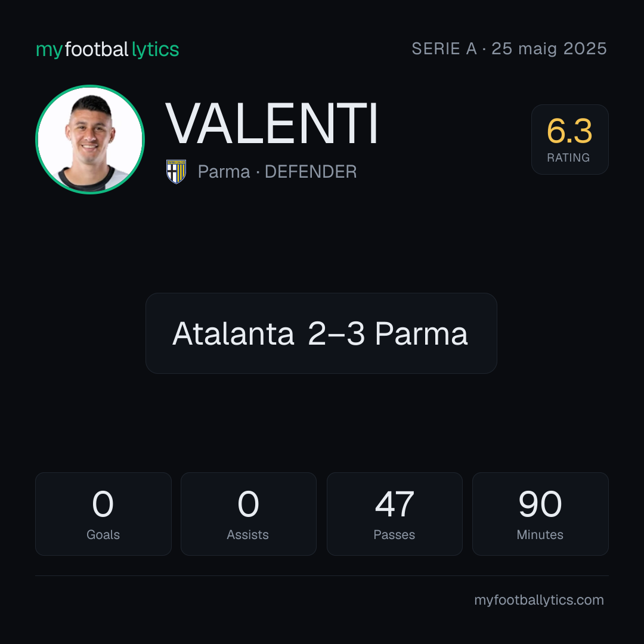
Task: Click the Parma club crest icon
Action: pos(176,172)
